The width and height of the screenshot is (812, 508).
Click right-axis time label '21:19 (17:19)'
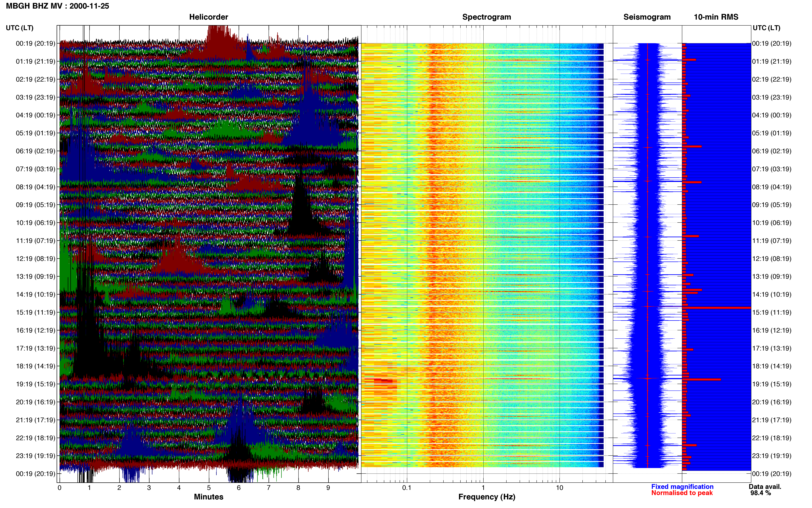coord(772,420)
